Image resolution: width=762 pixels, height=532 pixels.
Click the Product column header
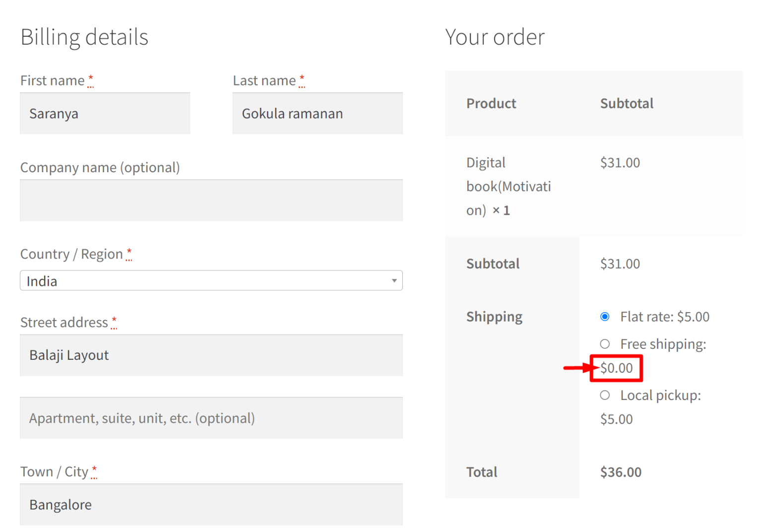tap(491, 103)
